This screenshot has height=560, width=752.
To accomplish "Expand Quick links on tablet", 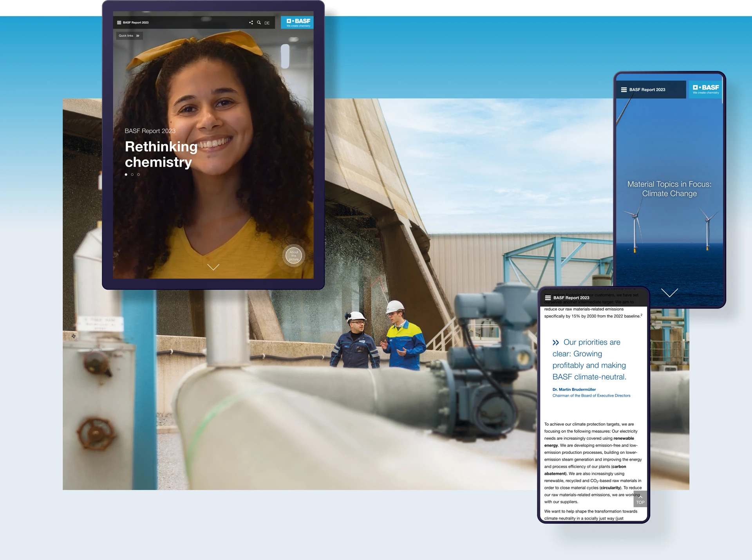I will (x=129, y=36).
